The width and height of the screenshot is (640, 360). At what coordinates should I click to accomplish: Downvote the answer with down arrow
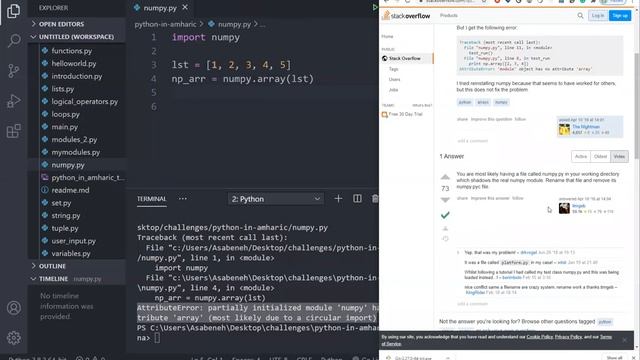(445, 200)
